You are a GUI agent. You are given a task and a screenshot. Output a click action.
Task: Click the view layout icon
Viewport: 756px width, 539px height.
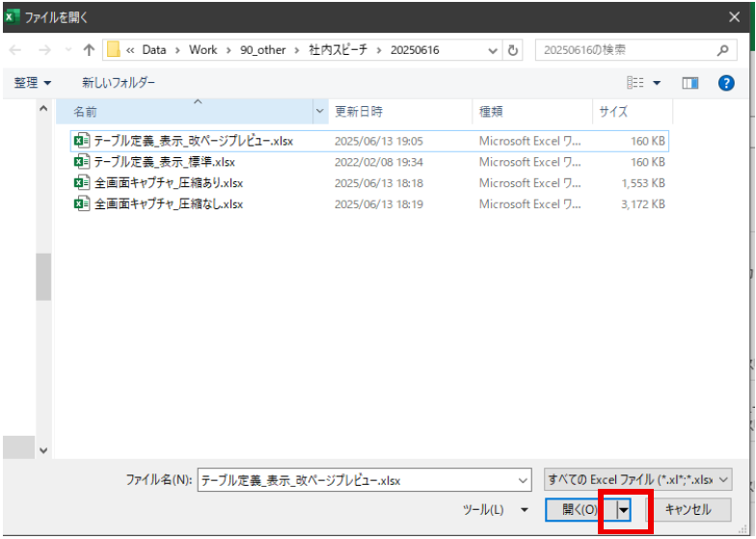pyautogui.click(x=635, y=83)
